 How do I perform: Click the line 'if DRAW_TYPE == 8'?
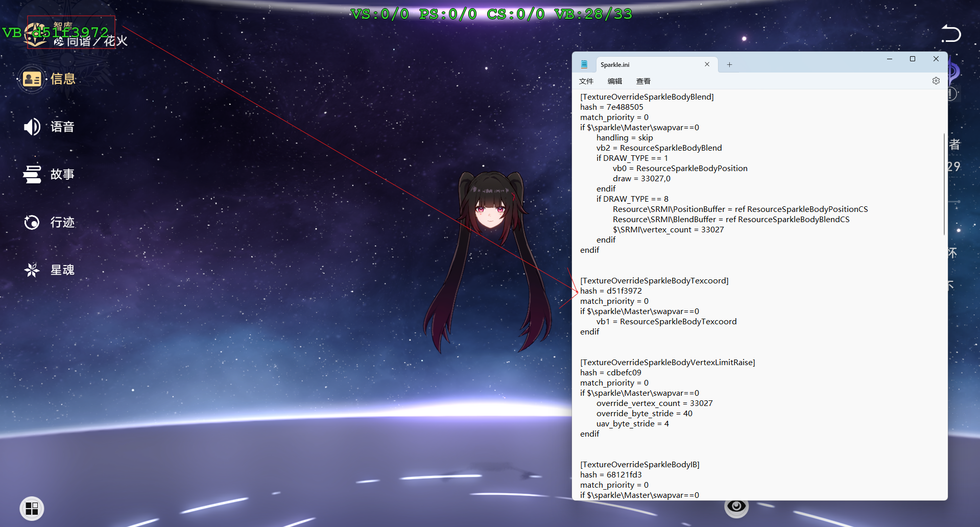(632, 199)
